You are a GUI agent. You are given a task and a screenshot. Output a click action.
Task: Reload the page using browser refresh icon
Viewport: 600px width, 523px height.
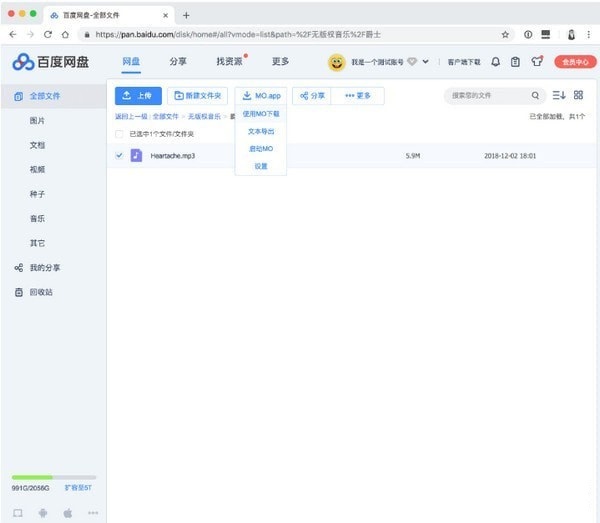click(x=48, y=34)
